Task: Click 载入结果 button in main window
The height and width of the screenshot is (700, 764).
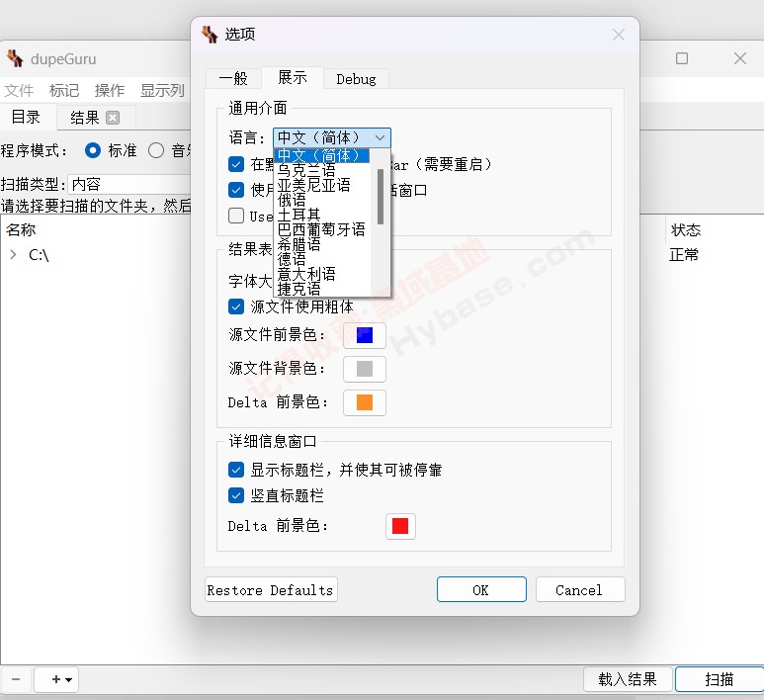Action: (628, 679)
